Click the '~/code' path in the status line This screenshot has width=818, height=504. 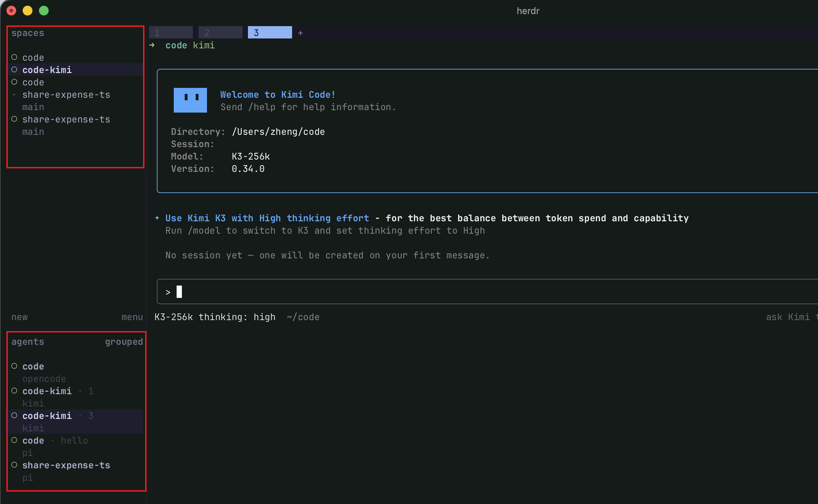[303, 317]
